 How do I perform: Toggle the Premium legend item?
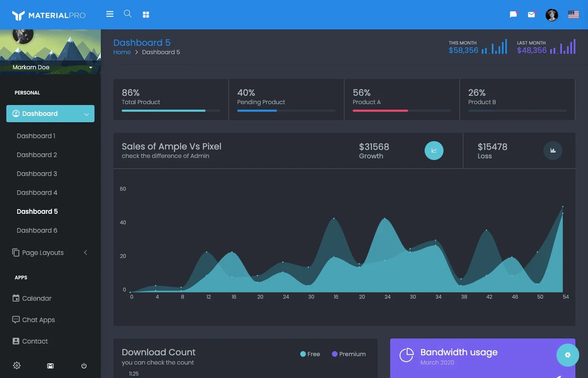349,354
